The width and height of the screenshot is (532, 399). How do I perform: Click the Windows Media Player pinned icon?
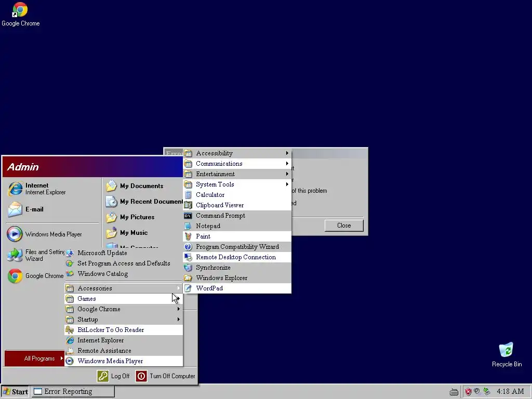15,234
